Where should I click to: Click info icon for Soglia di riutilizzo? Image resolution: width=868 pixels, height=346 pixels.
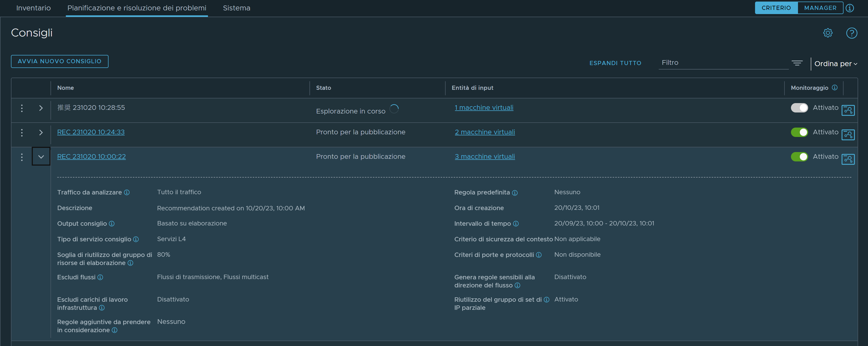(x=130, y=263)
